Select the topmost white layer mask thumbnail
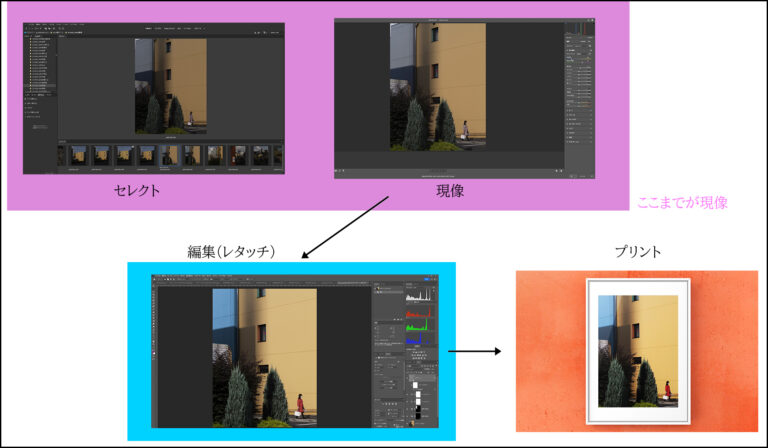The width and height of the screenshot is (768, 448). pos(417,384)
